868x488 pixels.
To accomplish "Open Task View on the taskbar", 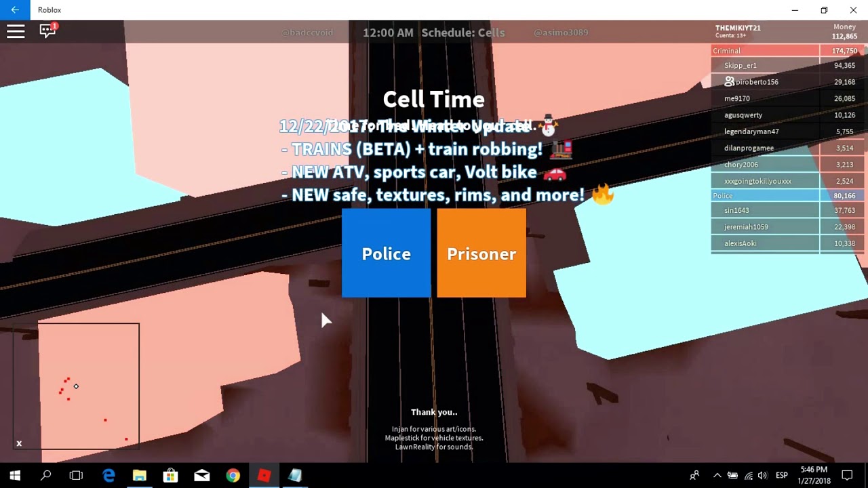I will pos(76,476).
